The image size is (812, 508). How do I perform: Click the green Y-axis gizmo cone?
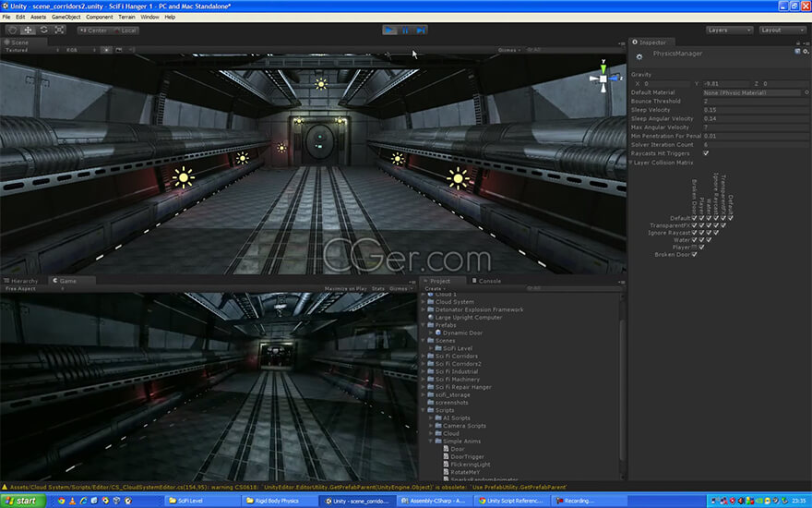coord(603,67)
